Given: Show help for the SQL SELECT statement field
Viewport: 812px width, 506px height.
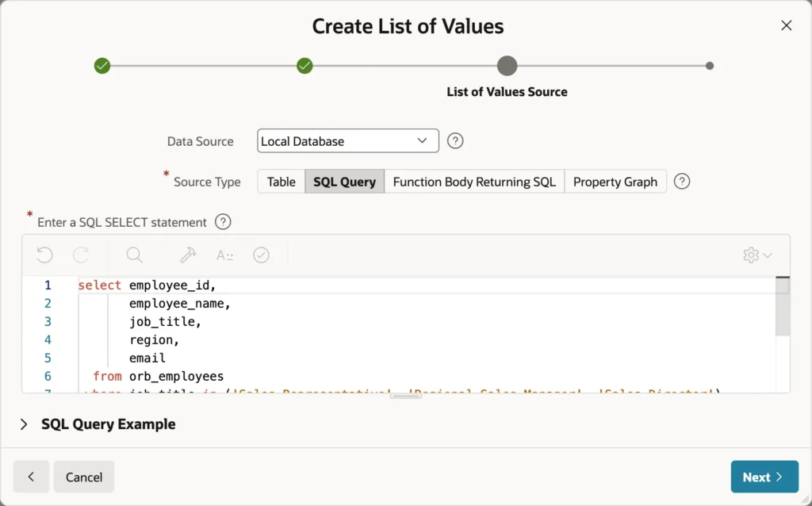Looking at the screenshot, I should [x=223, y=221].
